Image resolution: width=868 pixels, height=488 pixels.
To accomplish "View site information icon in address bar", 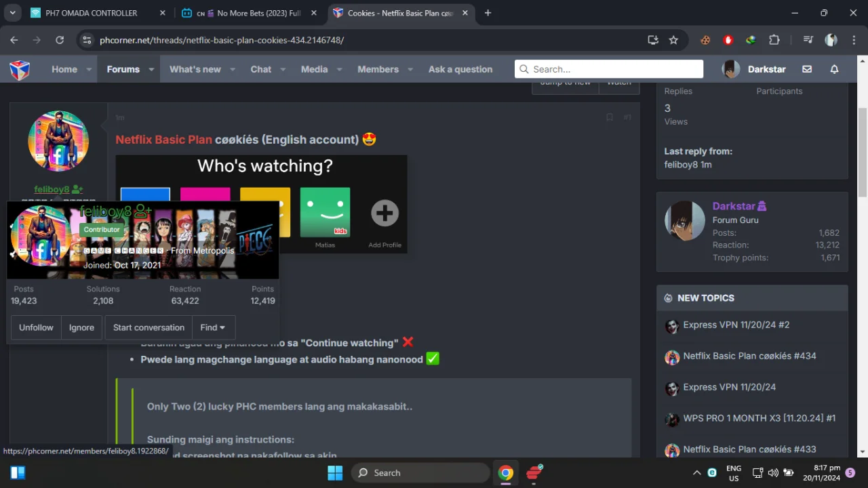I will click(x=86, y=40).
